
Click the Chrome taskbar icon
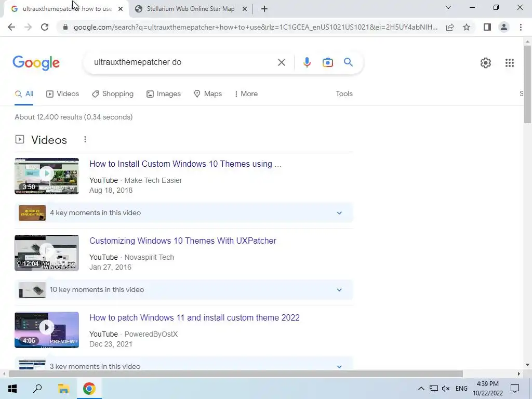click(89, 389)
